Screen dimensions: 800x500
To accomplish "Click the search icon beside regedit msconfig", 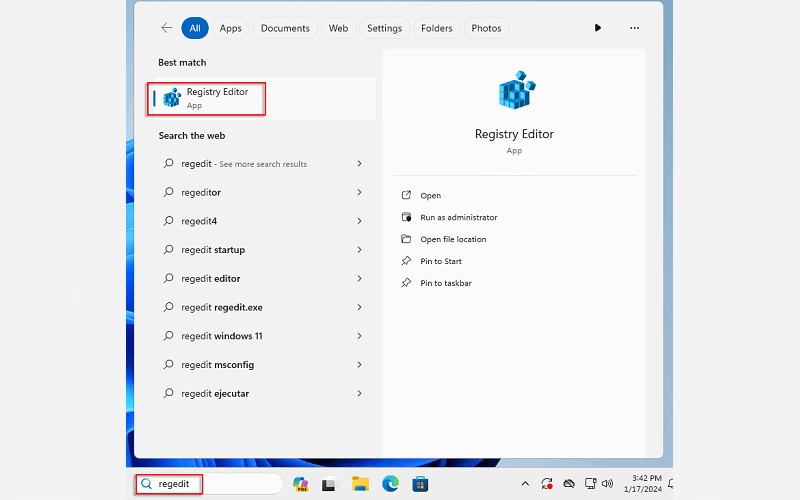I will pyautogui.click(x=168, y=364).
